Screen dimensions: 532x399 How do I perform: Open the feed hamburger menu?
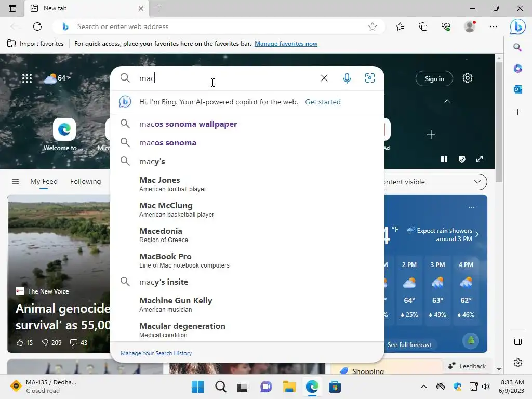tap(16, 181)
